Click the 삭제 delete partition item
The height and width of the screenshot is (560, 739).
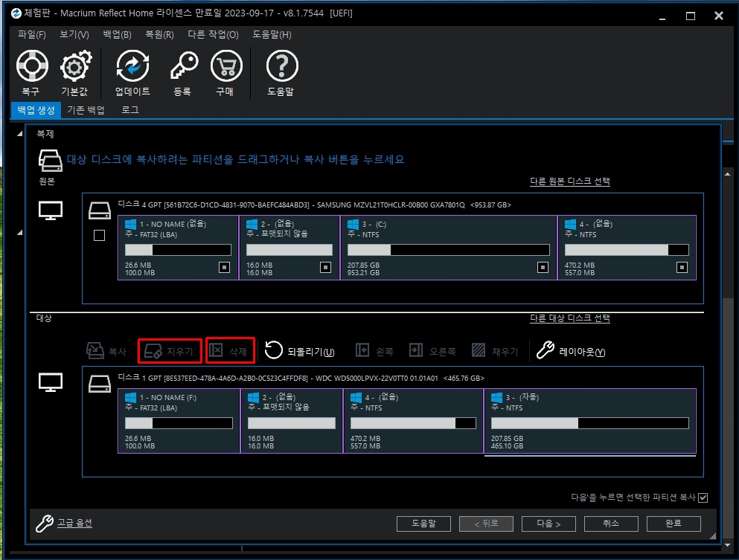(231, 351)
